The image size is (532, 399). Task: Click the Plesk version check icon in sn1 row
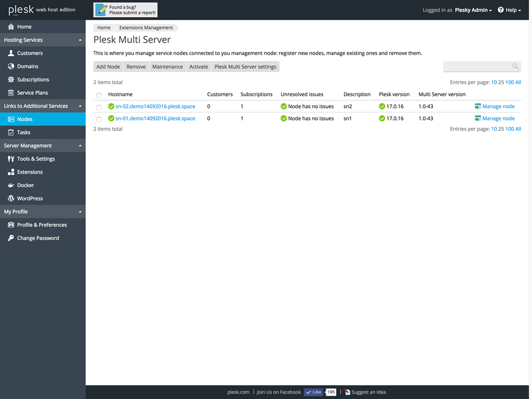coord(382,118)
